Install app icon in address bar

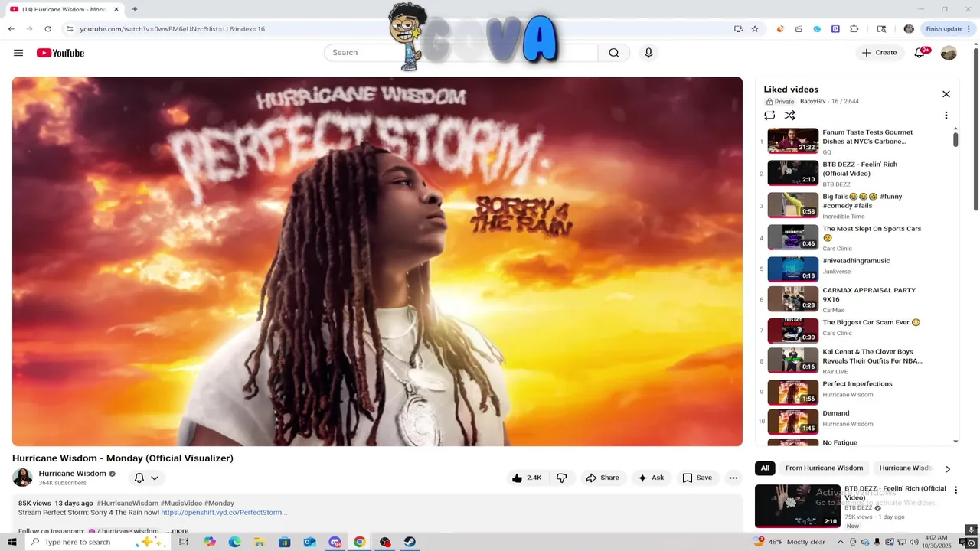tap(738, 29)
